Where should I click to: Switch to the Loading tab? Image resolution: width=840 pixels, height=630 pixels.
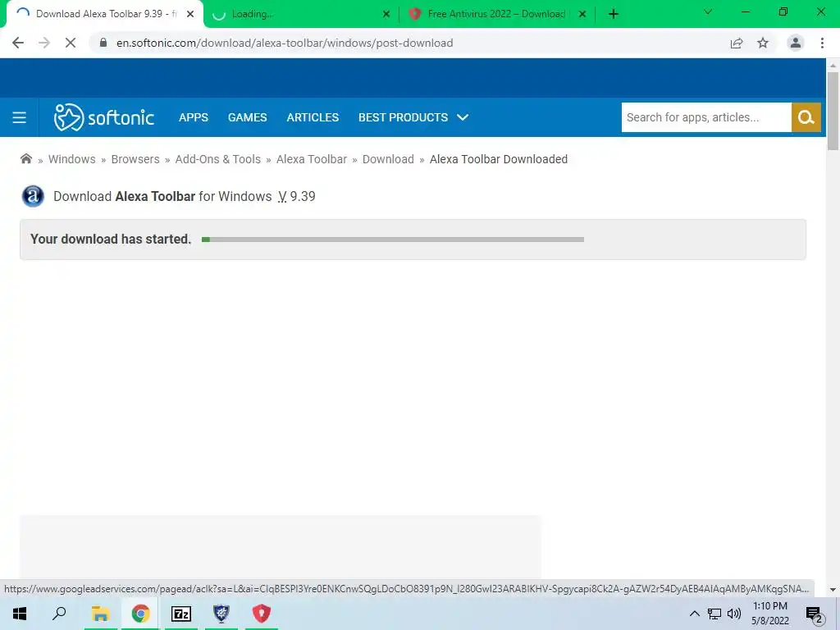[300, 14]
